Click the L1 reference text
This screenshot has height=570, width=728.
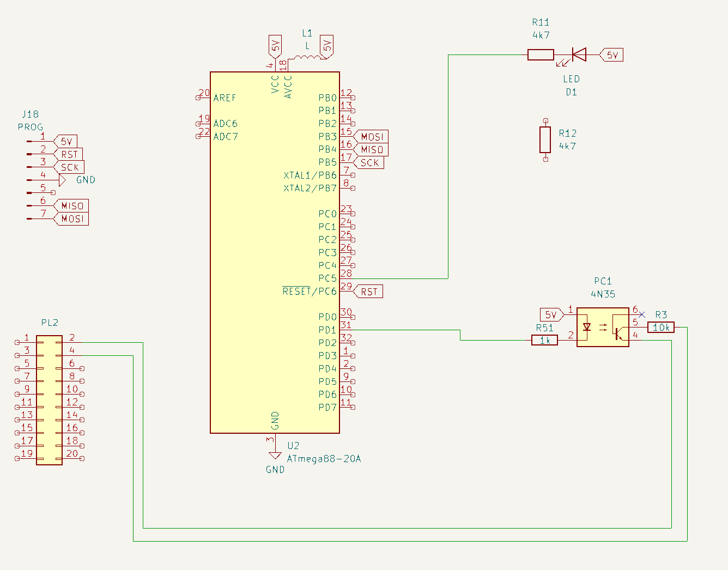307,33
